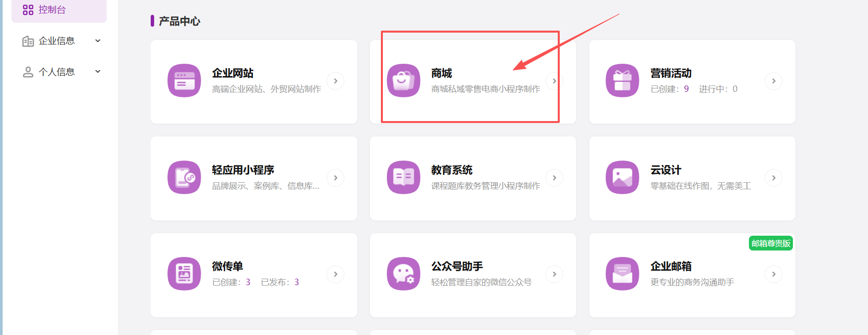
Task: Click the 微传单 已发布 count 3
Action: coord(296,282)
